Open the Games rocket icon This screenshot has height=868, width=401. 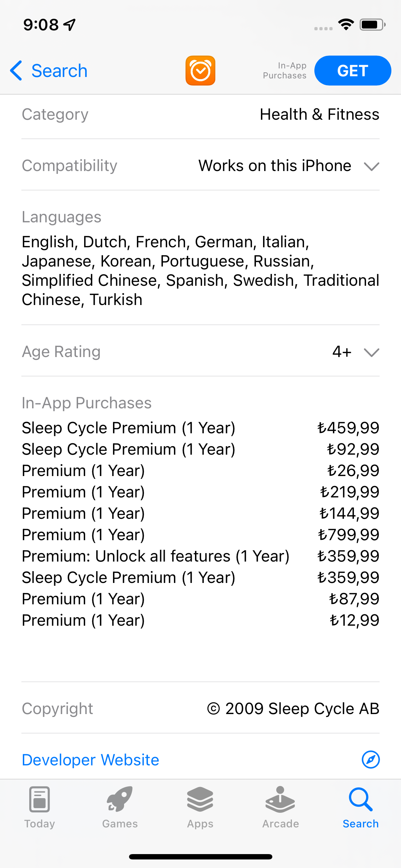click(120, 800)
